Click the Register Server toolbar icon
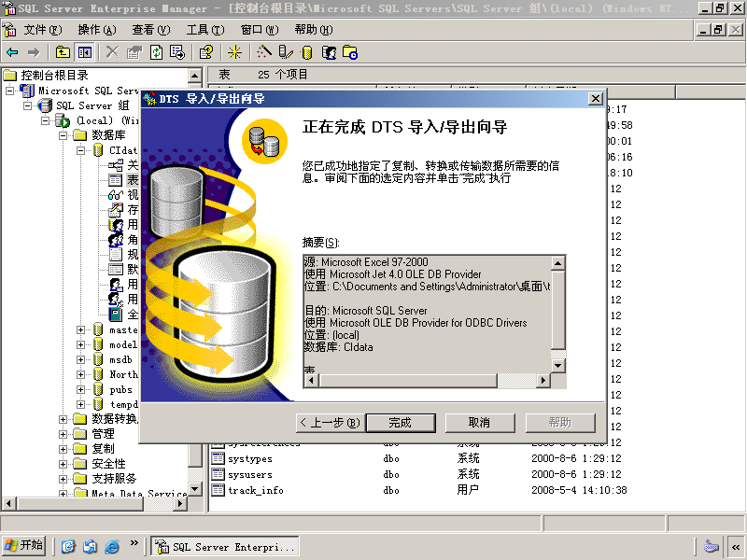This screenshot has width=747, height=560. (x=286, y=52)
